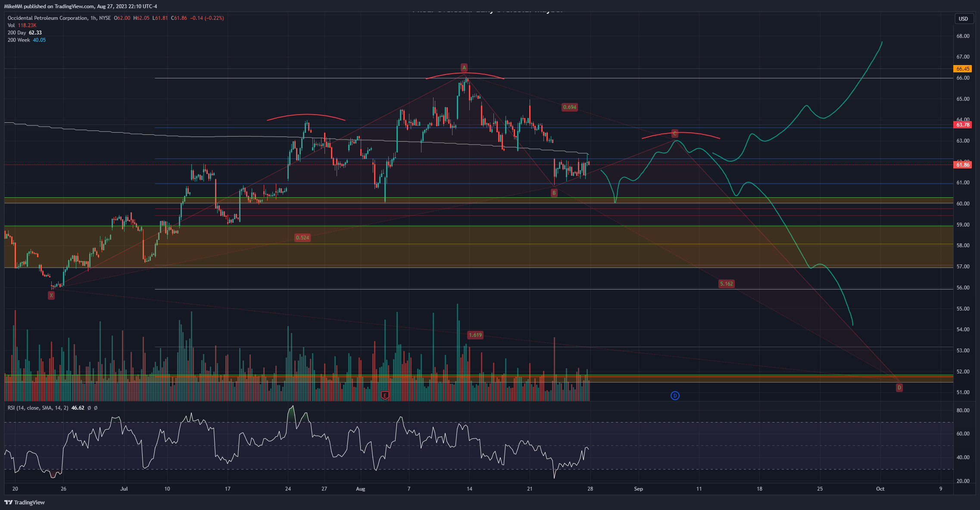This screenshot has height=510, width=980.
Task: Click the close price C61.86 in legend
Action: tap(179, 18)
